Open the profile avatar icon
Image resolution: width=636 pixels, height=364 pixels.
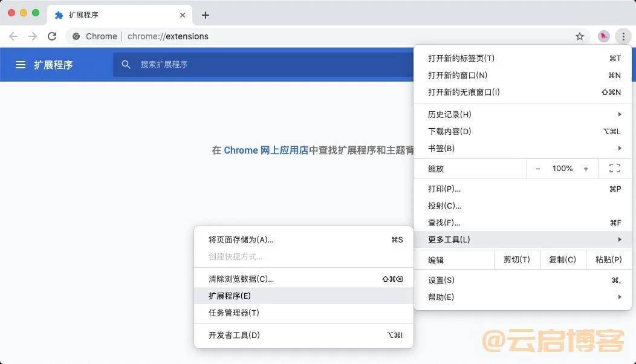603,36
